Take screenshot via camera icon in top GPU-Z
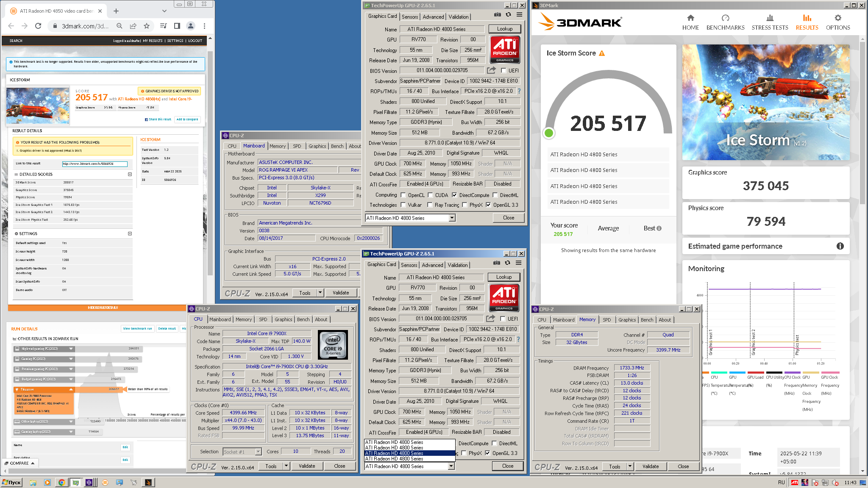The image size is (868, 488). [x=497, y=15]
